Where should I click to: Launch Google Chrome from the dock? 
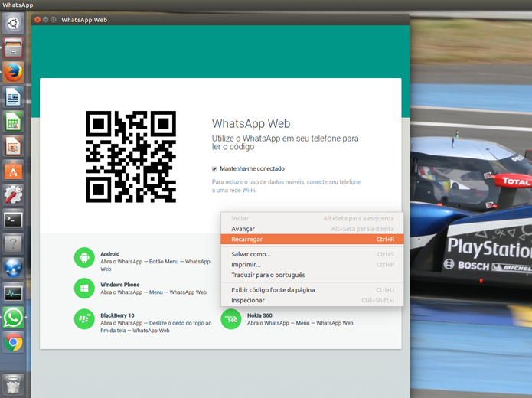(13, 342)
